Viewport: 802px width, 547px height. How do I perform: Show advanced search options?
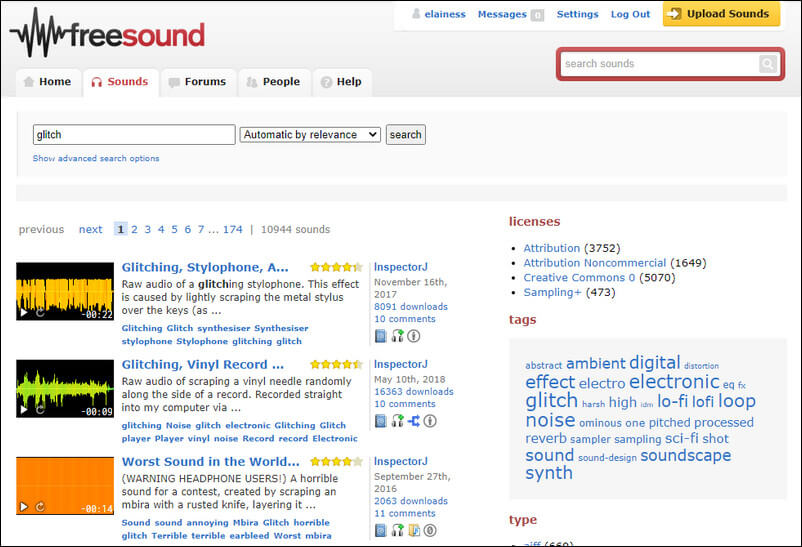coord(96,159)
